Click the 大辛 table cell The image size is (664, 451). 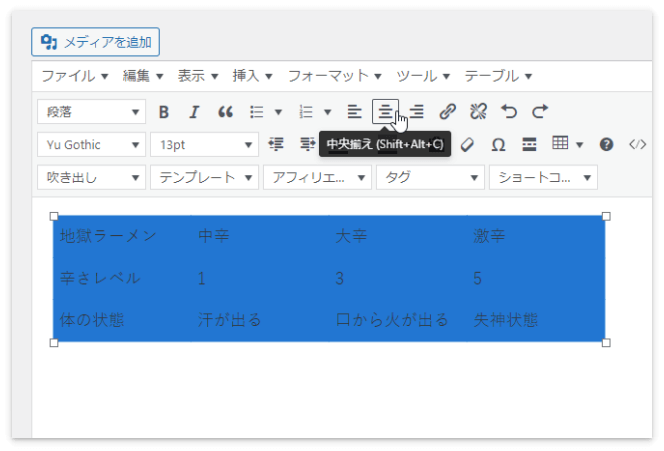tap(398, 236)
